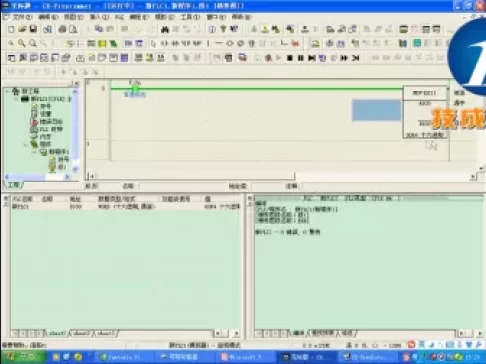Click the project tree vertical scrollbar down arrow
This screenshot has height=364, width=486.
click(75, 169)
